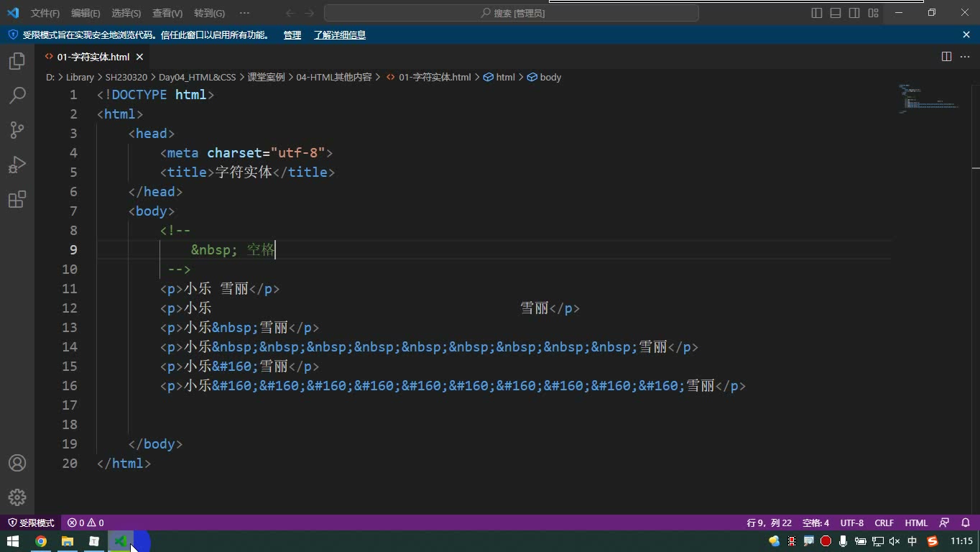Open the Search view in activity bar

17,96
